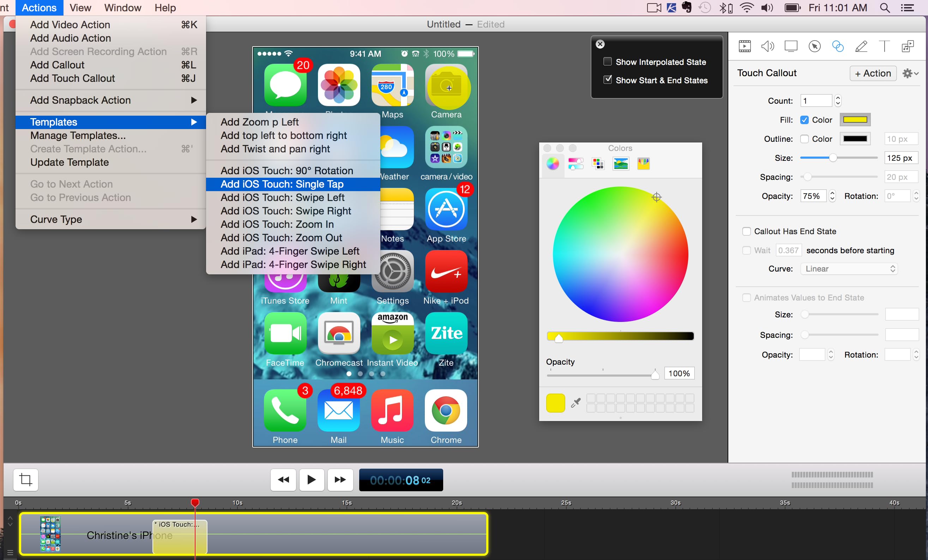Choose Add iOS Touch: Zoom In

point(293,224)
